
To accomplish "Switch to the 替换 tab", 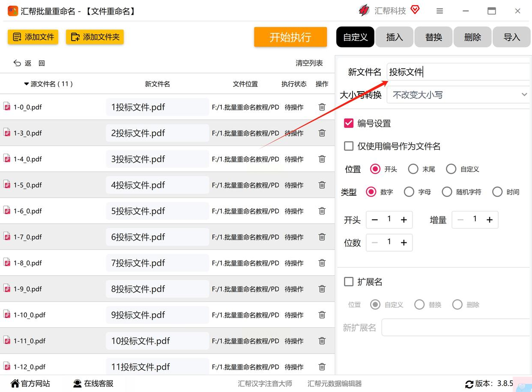I will coord(433,37).
